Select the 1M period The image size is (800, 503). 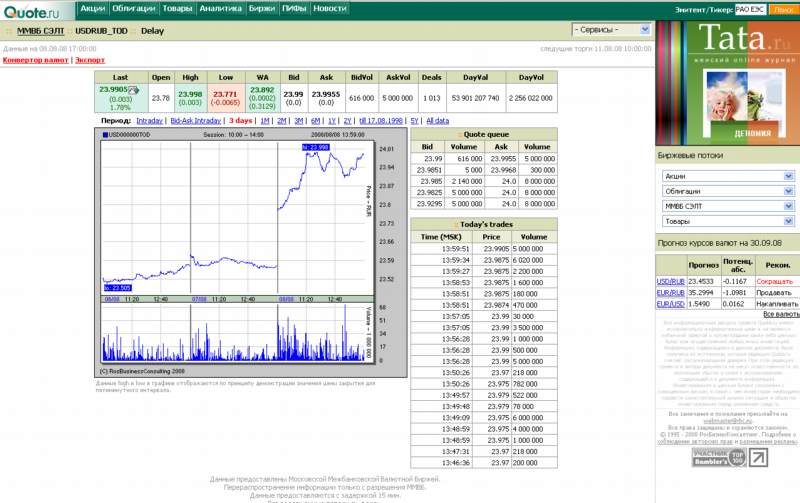point(264,121)
